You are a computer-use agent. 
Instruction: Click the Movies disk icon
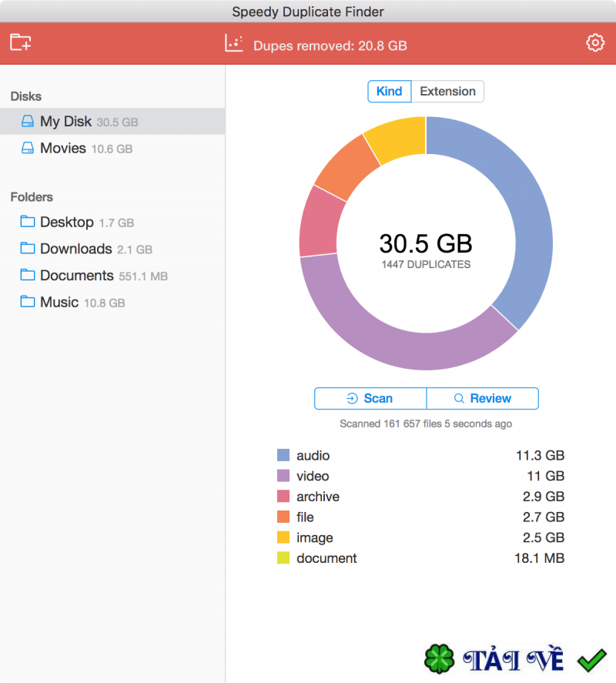tap(26, 148)
